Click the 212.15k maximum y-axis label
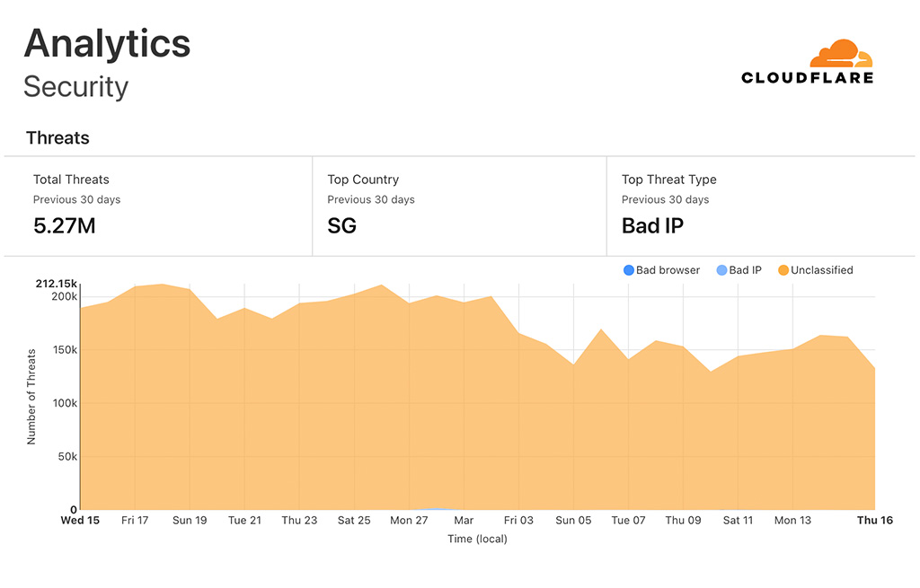Screen dimensions: 920x588 click(57, 284)
